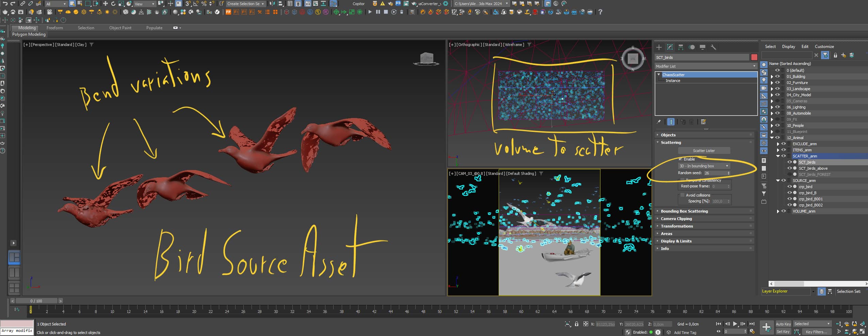
Task: Expand the 01_Building layer
Action: [x=772, y=77]
